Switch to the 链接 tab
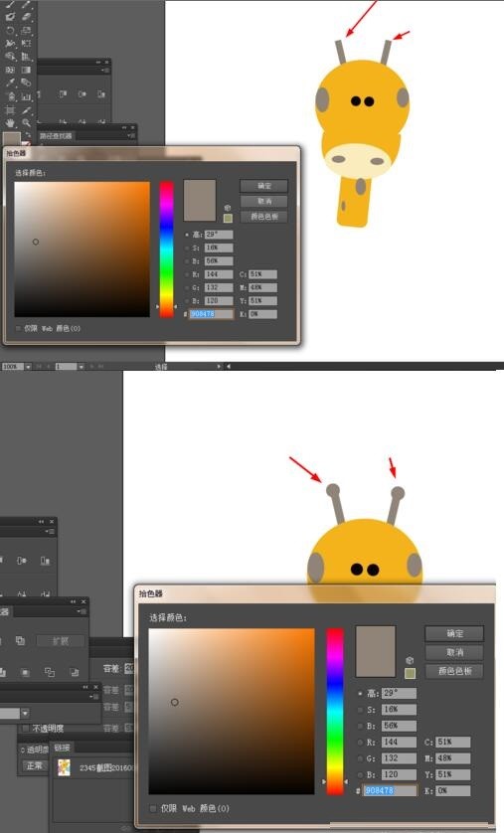The image size is (504, 833). click(62, 748)
